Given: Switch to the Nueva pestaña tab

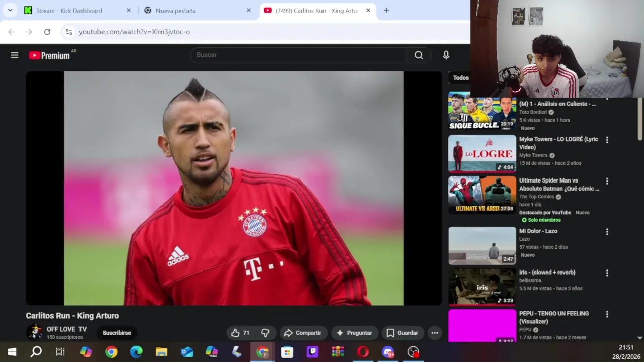Looking at the screenshot, I should [x=176, y=11].
